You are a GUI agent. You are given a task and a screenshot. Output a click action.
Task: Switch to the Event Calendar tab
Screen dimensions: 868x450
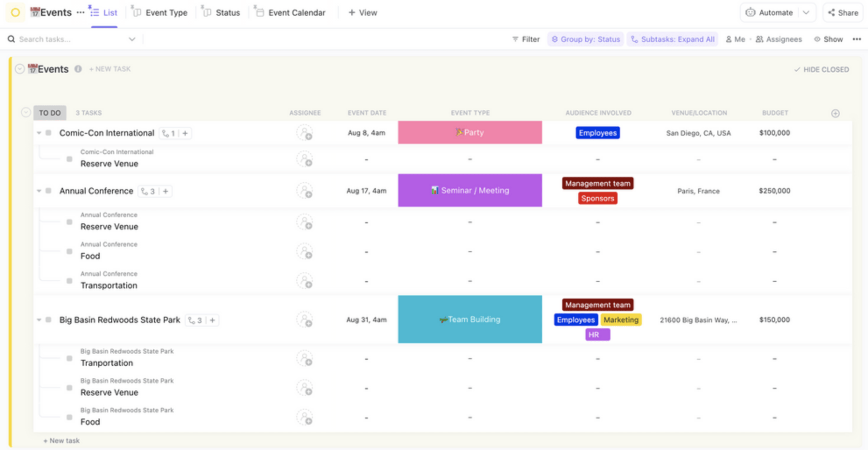pyautogui.click(x=291, y=13)
